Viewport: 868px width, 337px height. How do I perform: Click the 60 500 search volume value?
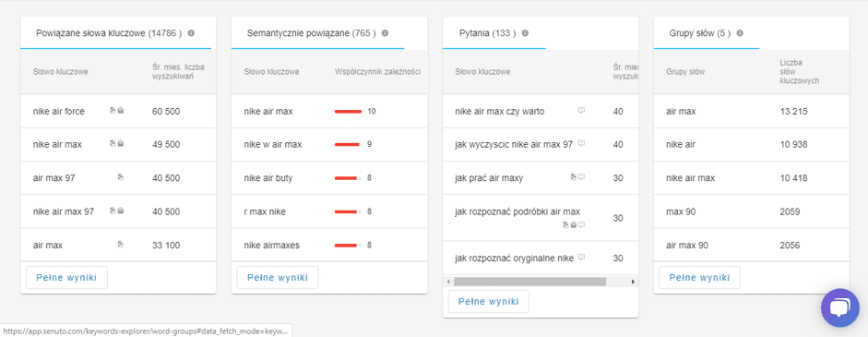pos(166,112)
